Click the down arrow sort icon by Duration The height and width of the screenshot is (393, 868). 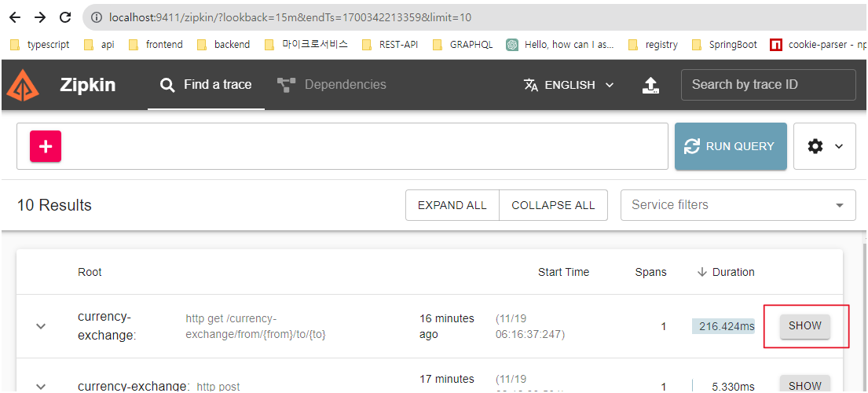pos(702,272)
